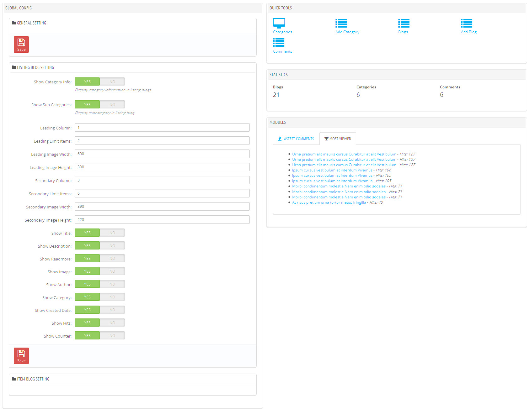Click the Add Category list icon
The width and height of the screenshot is (529, 420).
[x=341, y=23]
